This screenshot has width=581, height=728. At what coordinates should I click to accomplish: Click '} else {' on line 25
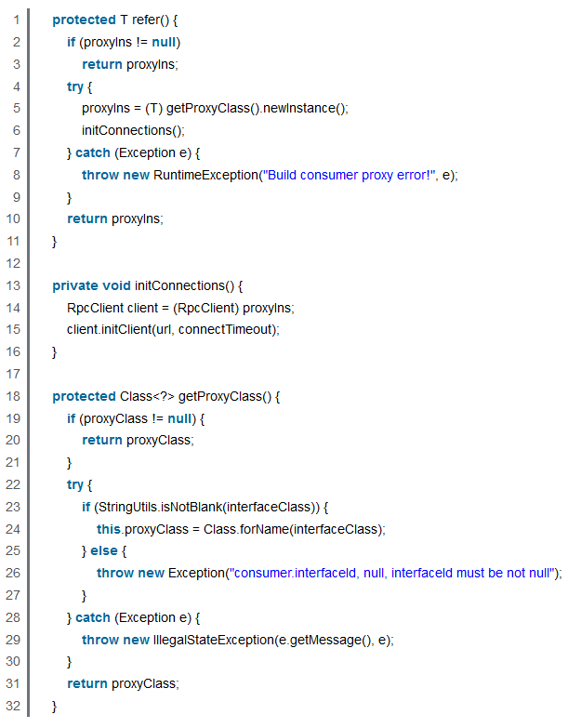[104, 551]
